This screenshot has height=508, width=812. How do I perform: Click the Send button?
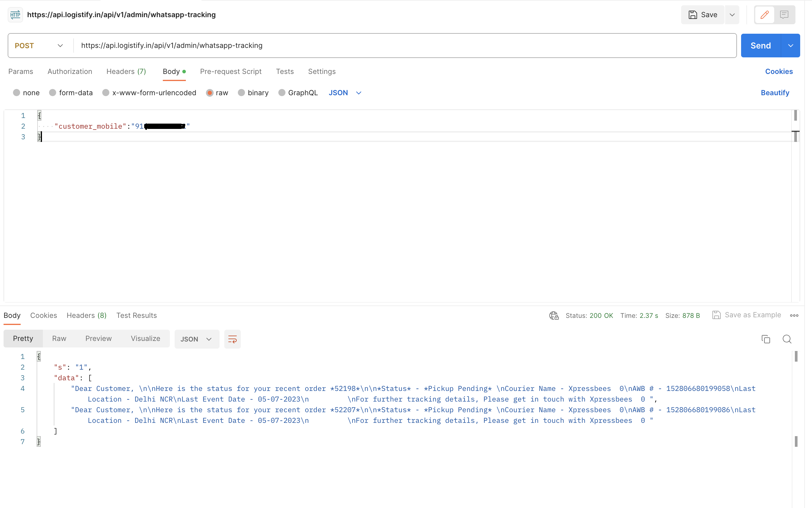[760, 45]
